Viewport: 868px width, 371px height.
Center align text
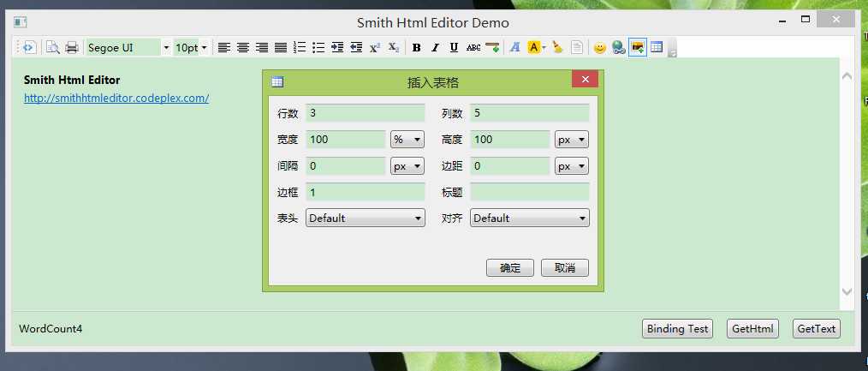pyautogui.click(x=242, y=48)
